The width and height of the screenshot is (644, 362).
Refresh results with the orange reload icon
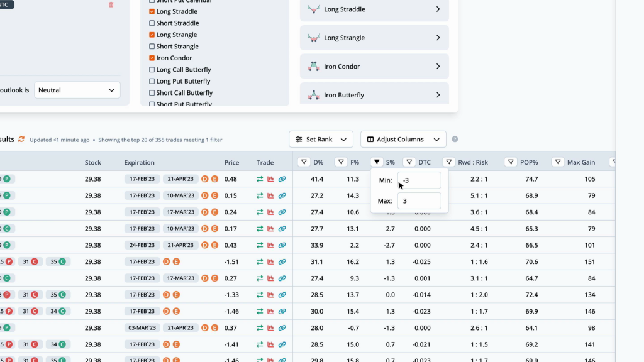coord(21,140)
